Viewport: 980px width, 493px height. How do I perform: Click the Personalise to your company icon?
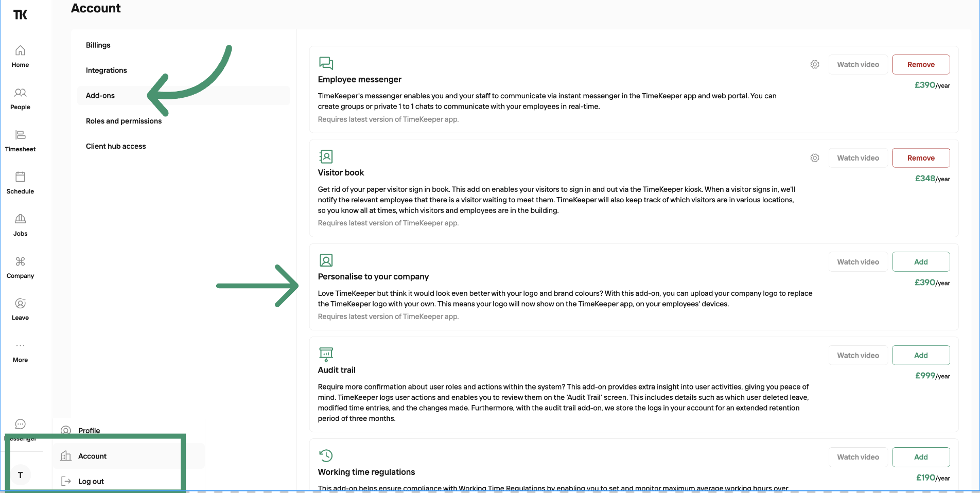[x=326, y=260]
